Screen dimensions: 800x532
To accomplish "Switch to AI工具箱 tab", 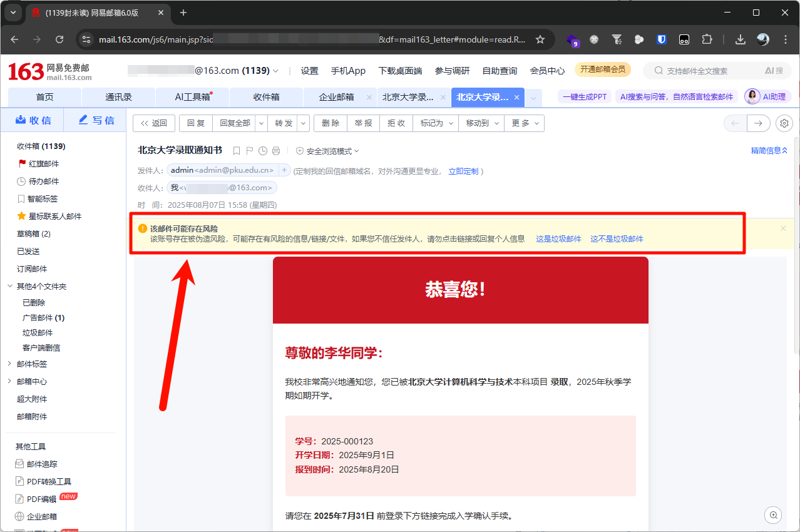I will [x=192, y=97].
